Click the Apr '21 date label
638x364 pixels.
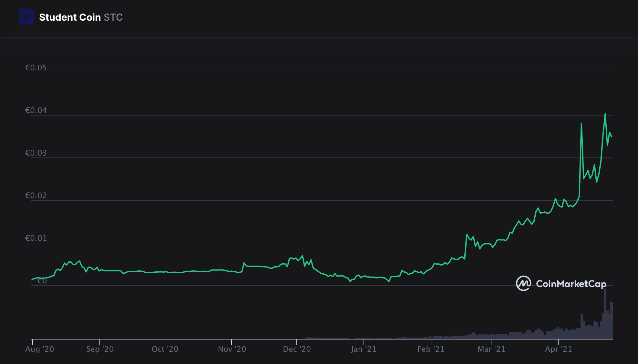(x=559, y=349)
